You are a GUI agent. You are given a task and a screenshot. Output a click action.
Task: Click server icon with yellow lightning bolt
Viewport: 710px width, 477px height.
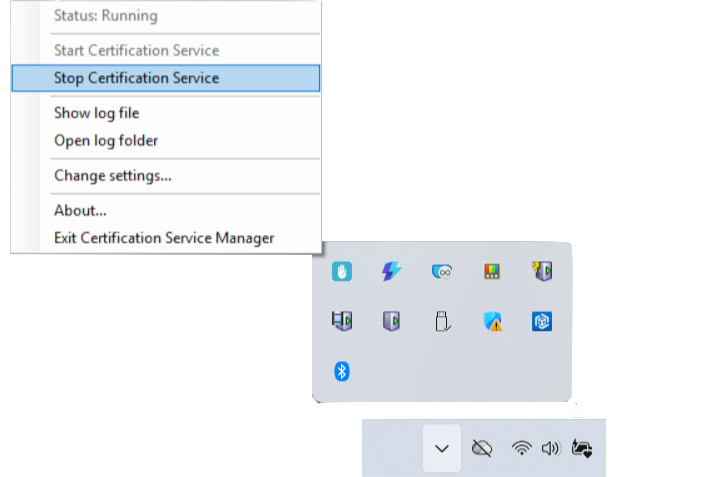click(x=542, y=271)
